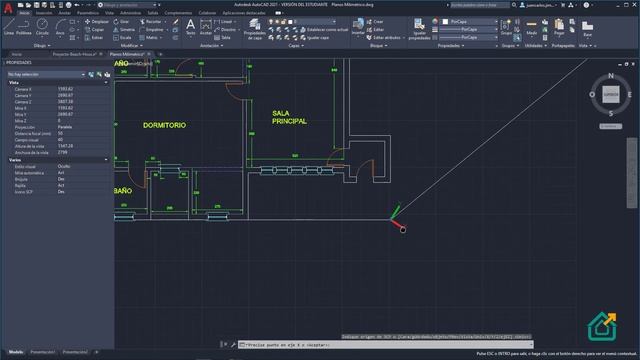Click Editar atributos button
The height and width of the screenshot is (360, 640).
point(385,38)
